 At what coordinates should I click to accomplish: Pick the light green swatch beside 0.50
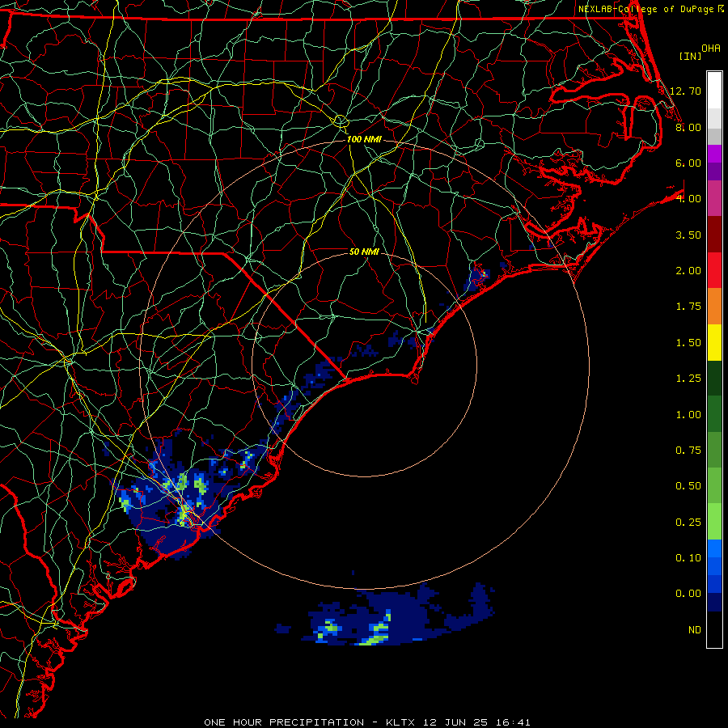(x=714, y=485)
